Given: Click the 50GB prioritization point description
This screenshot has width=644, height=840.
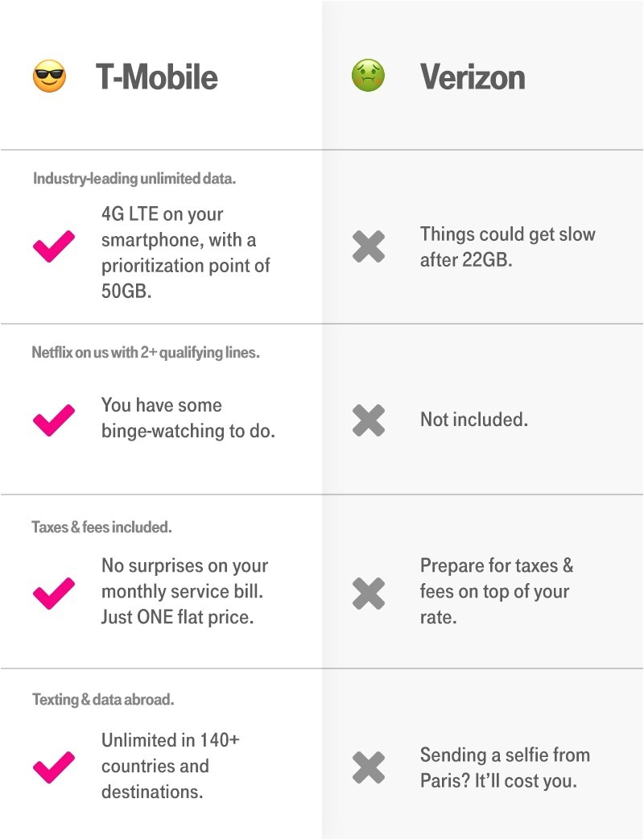Looking at the screenshot, I should pos(186,252).
